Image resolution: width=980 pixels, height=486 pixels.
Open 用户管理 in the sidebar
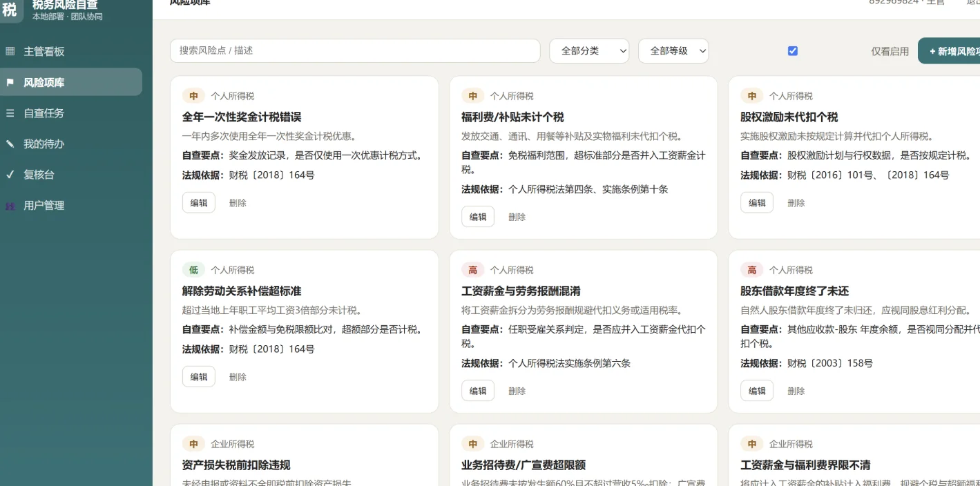71,206
